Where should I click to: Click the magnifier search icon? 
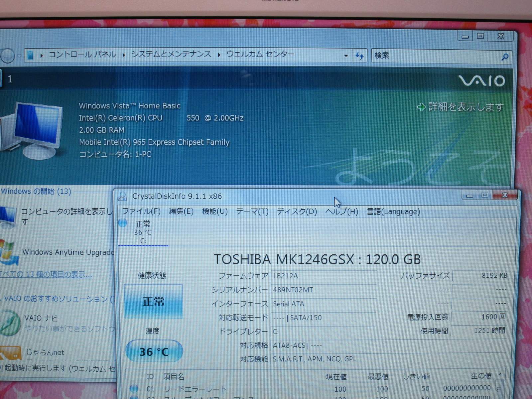pyautogui.click(x=505, y=57)
